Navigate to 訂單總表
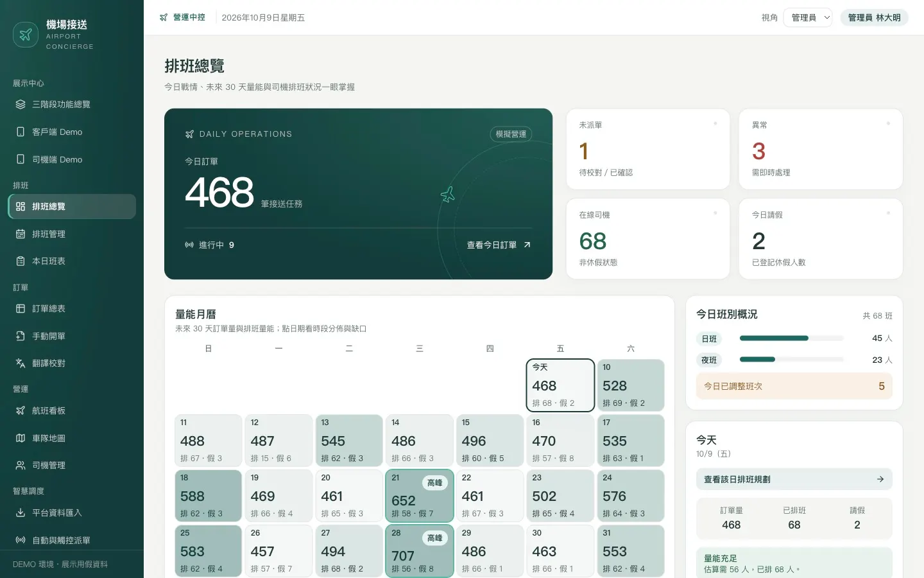The width and height of the screenshot is (924, 578). (x=72, y=308)
